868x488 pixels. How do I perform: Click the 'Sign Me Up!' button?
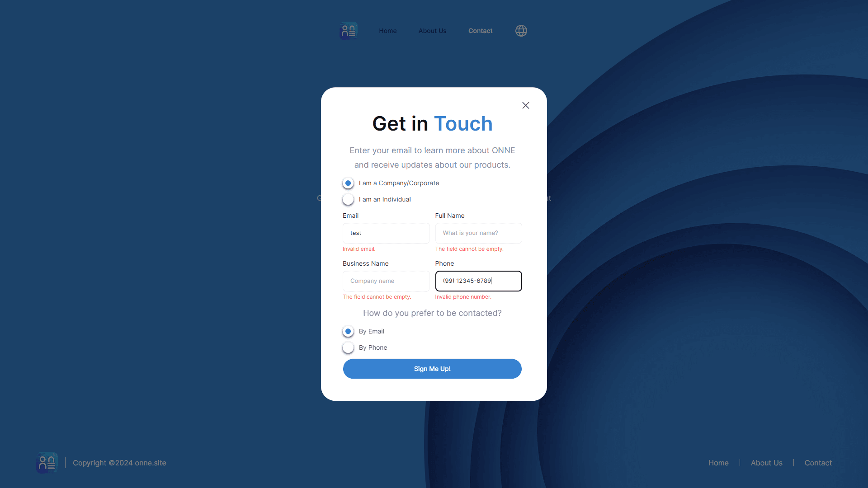click(x=432, y=368)
